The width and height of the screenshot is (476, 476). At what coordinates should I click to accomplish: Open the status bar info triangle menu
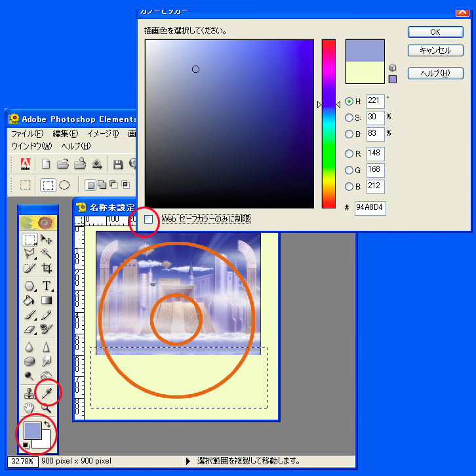point(188,461)
